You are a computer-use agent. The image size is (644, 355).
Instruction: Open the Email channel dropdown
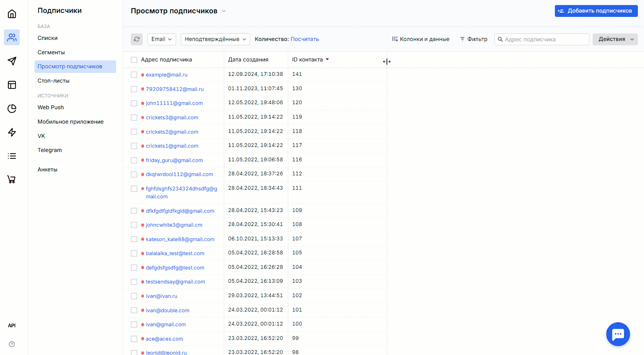(161, 39)
